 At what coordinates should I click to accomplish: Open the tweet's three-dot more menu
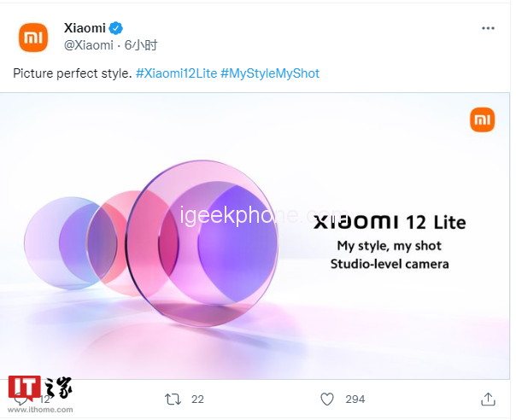[488, 28]
